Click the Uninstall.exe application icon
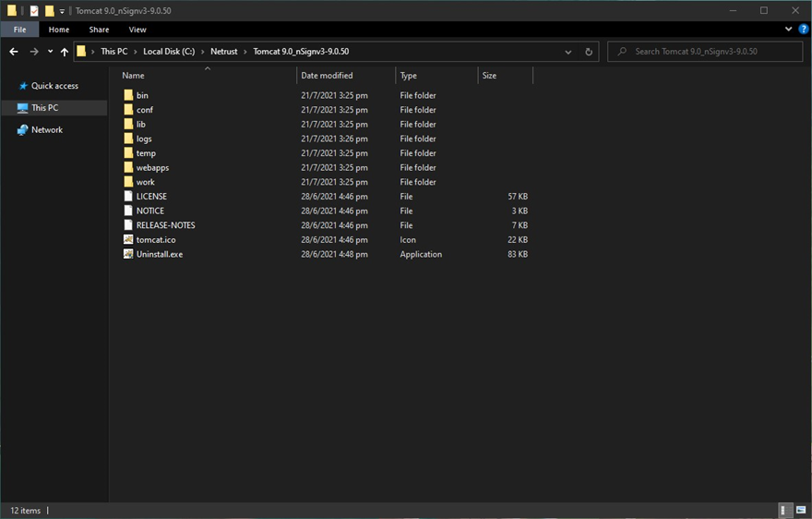This screenshot has width=812, height=519. [x=128, y=255]
